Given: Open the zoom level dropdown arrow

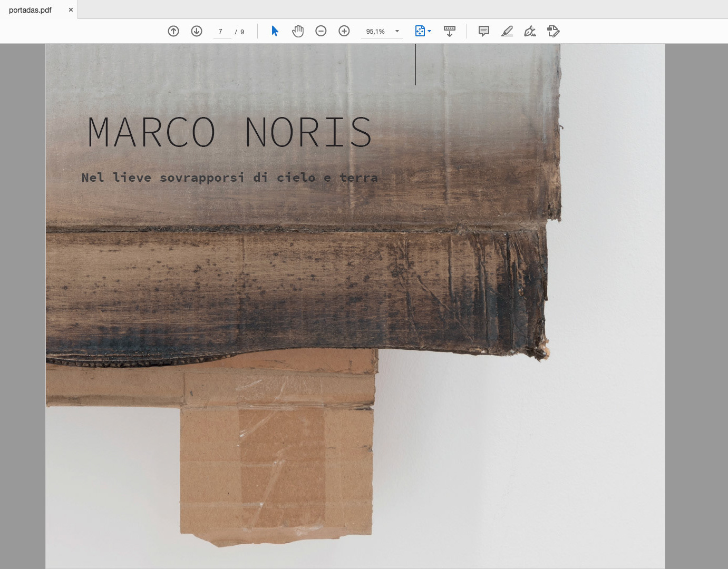Looking at the screenshot, I should point(397,32).
